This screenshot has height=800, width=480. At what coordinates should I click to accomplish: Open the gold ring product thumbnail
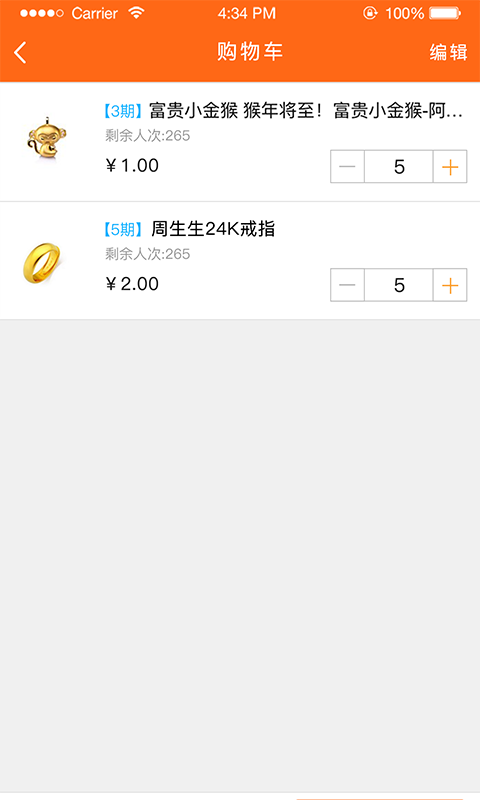[42, 262]
